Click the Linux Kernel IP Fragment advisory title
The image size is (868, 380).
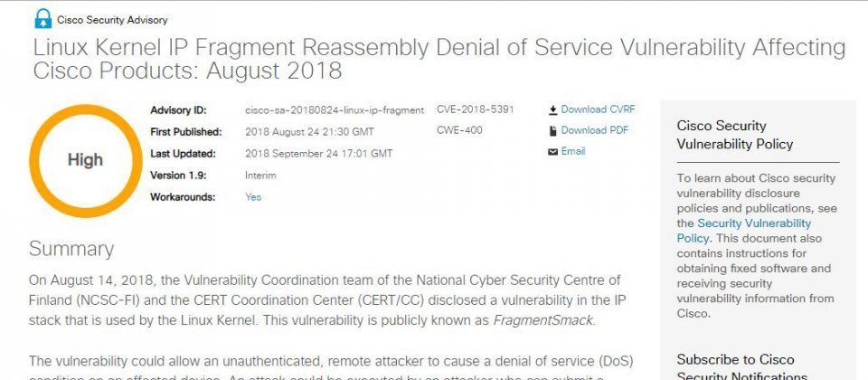coord(439,60)
